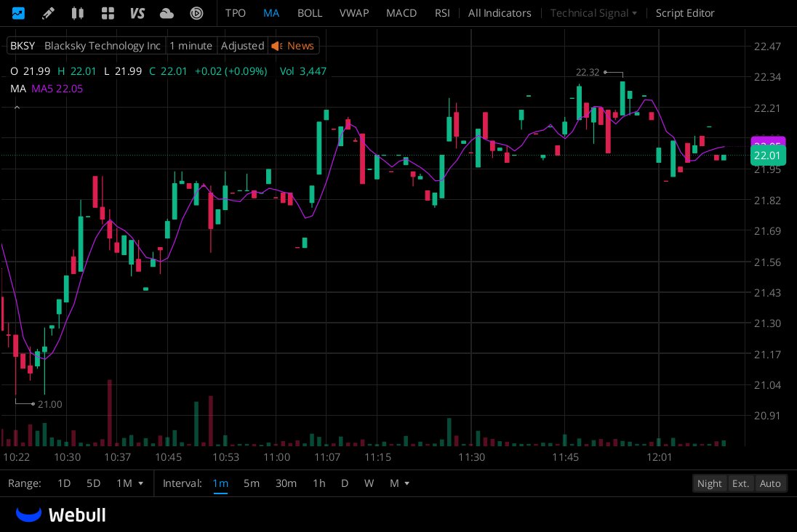Toggle the Adjusted price setting

tap(242, 46)
